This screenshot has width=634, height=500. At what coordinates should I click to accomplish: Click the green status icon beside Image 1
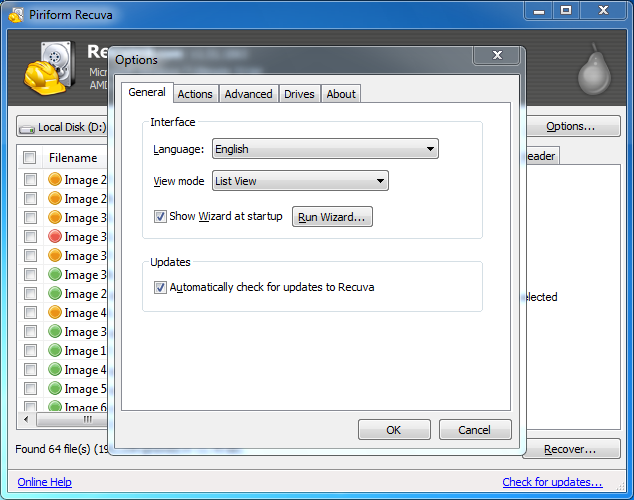[55, 350]
